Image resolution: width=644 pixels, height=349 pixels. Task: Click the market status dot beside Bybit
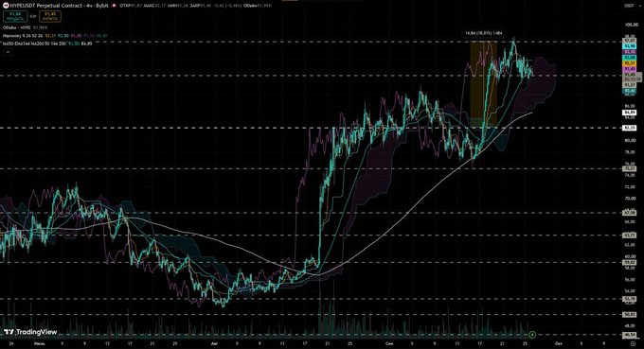[x=114, y=6]
